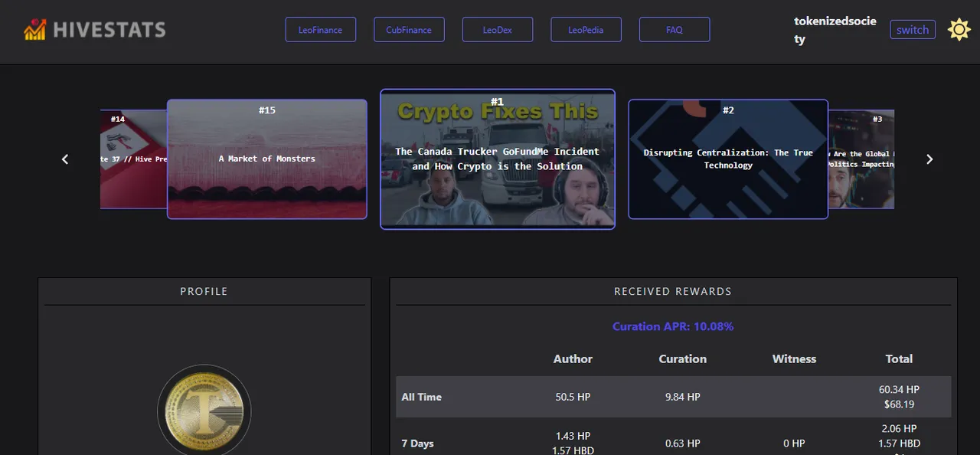Open the LeoPedia link
The height and width of the screenshot is (455, 980).
pyautogui.click(x=586, y=30)
